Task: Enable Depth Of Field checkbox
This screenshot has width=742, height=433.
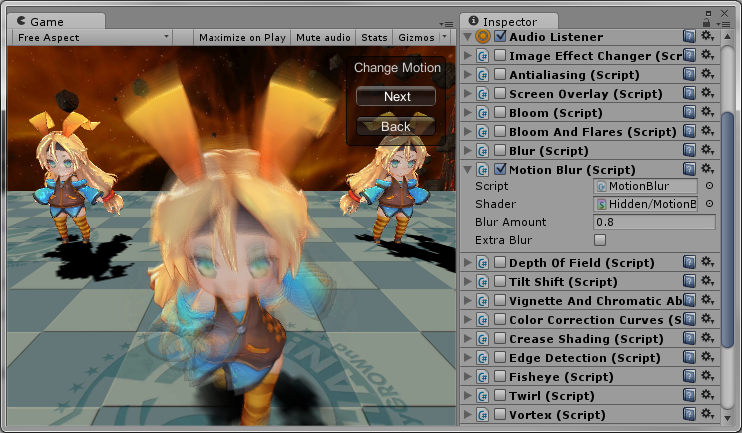Action: (500, 262)
